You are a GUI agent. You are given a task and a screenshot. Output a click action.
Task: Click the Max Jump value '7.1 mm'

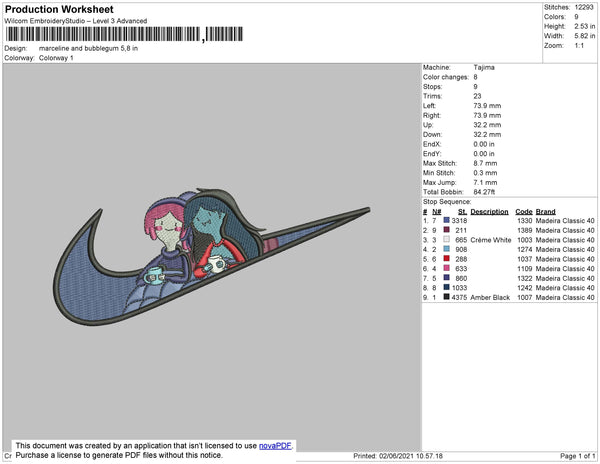click(486, 182)
